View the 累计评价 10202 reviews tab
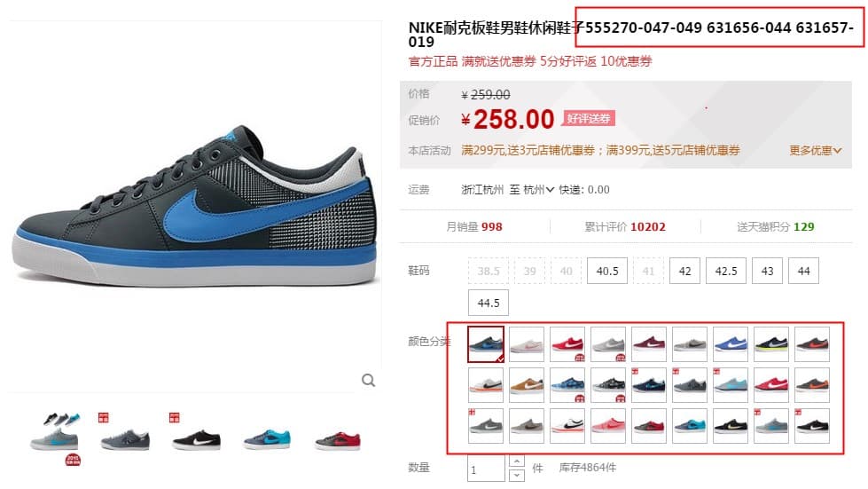Image resolution: width=868 pixels, height=489 pixels. [625, 226]
